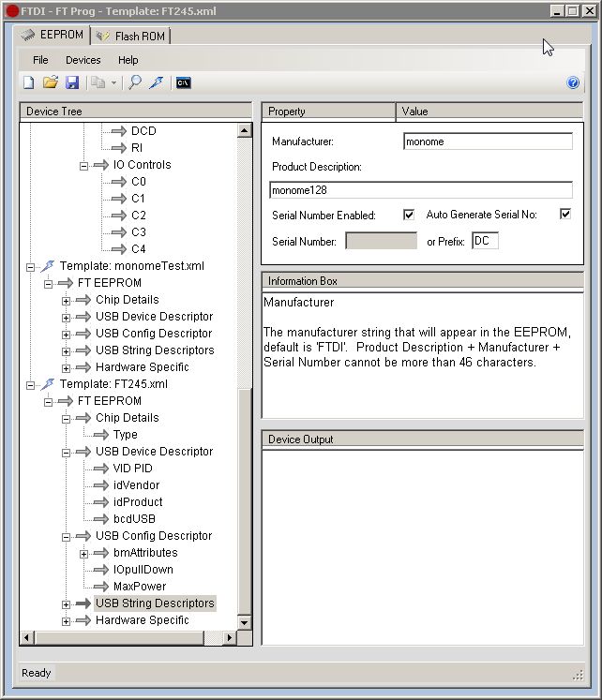
Task: Collapse the Template: FT245.xml node
Action: click(x=30, y=386)
